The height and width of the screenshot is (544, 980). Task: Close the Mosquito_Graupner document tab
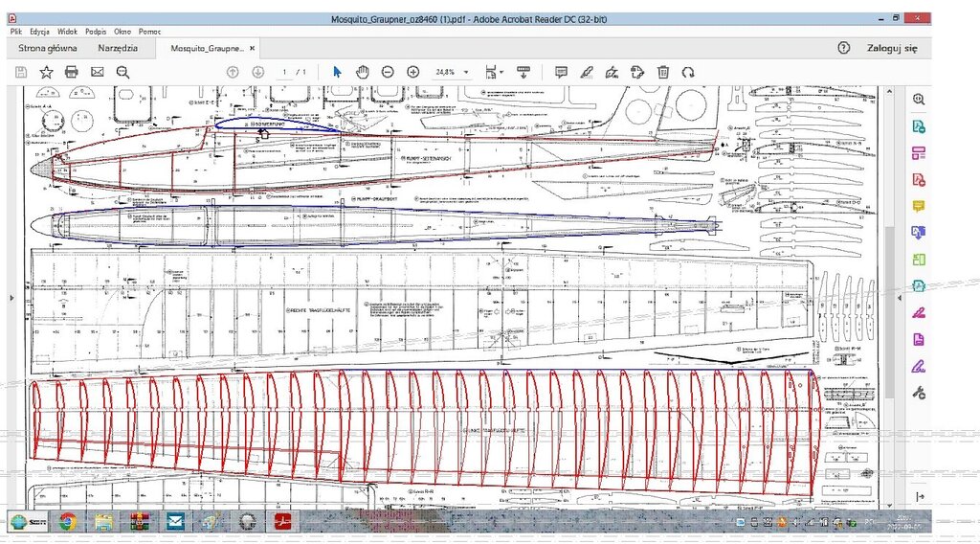[252, 48]
